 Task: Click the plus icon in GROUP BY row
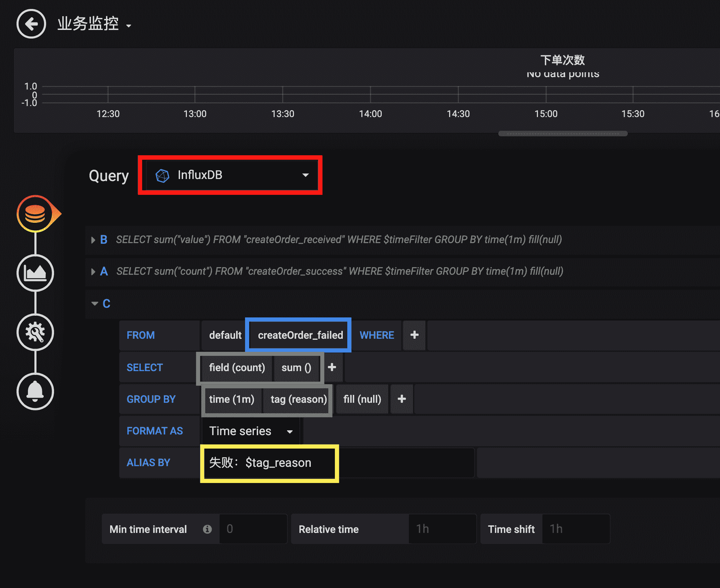click(x=402, y=399)
